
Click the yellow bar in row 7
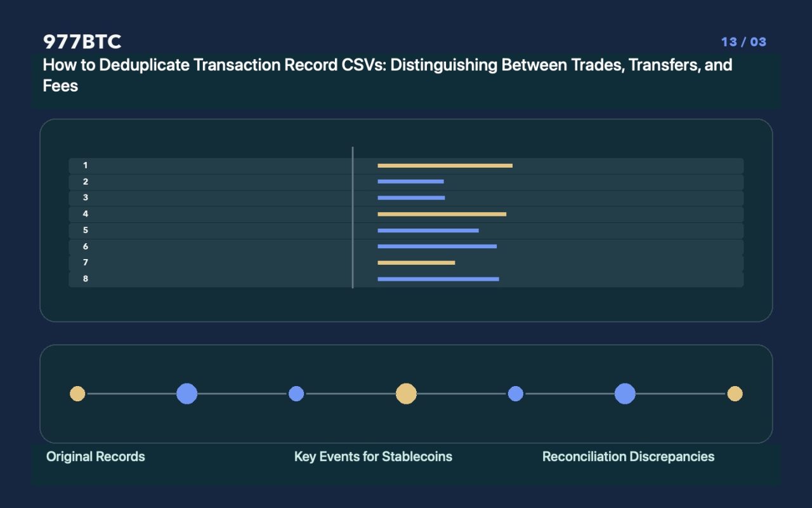pyautogui.click(x=416, y=263)
